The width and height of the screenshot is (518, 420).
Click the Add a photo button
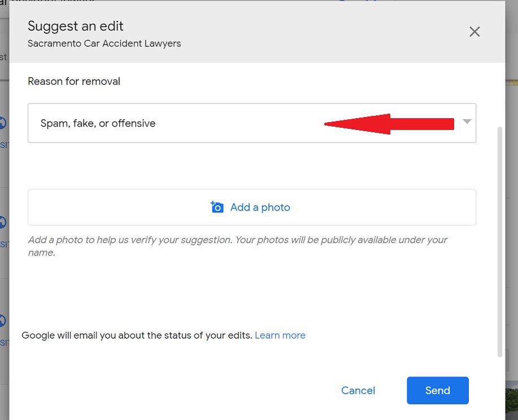(x=252, y=207)
